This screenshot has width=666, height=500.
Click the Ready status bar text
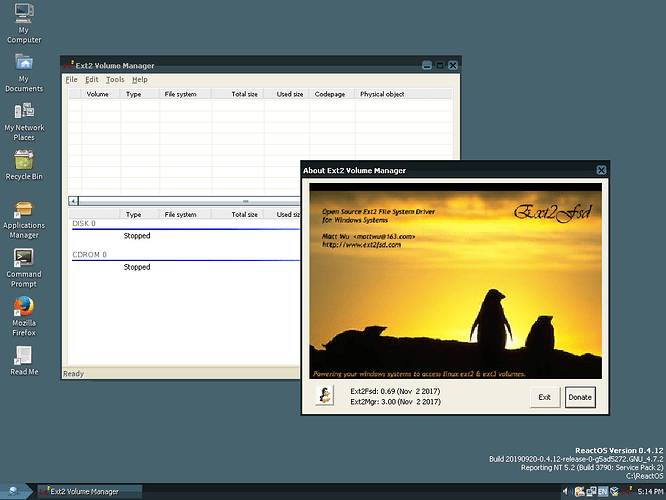(73, 374)
